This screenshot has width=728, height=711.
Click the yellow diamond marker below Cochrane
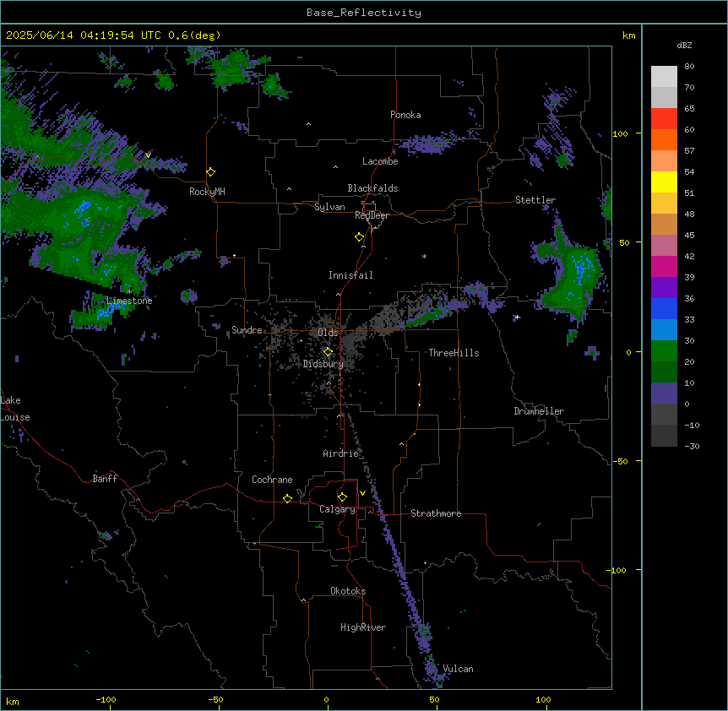click(x=287, y=498)
